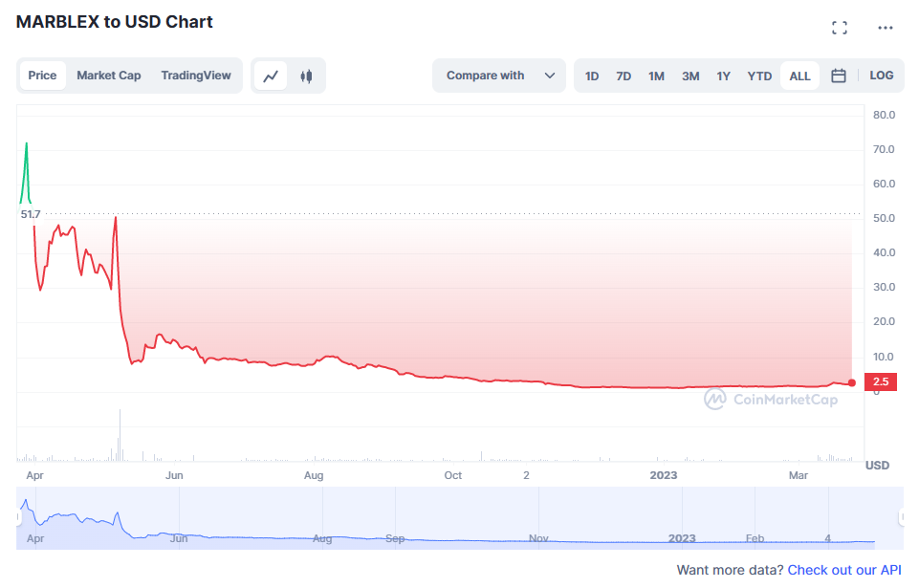Click the red current price dot
The width and height of the screenshot is (919, 588).
click(x=852, y=382)
